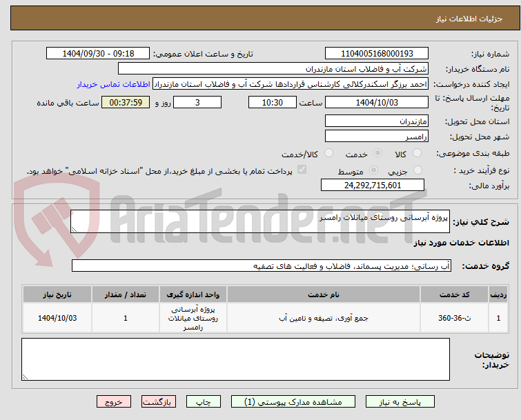Click the financial estimate field 24,292,715,601
521x420 pixels.
click(373, 185)
